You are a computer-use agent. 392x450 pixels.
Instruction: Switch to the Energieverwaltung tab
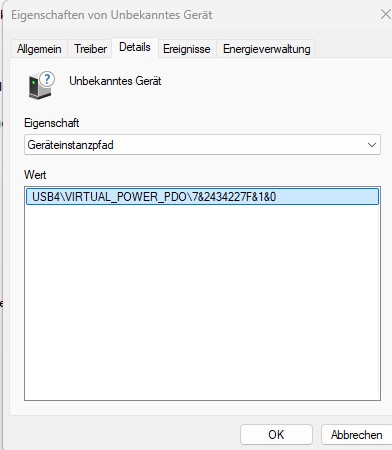click(x=266, y=49)
